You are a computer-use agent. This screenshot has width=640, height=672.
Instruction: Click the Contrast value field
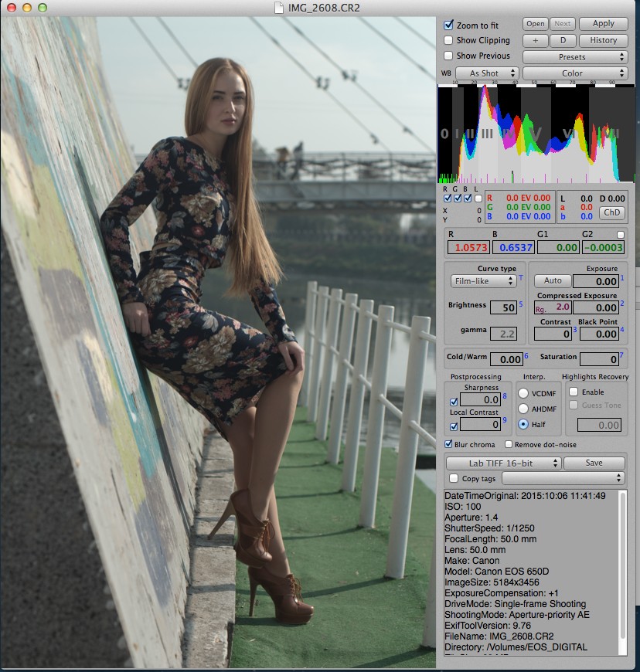click(x=553, y=334)
